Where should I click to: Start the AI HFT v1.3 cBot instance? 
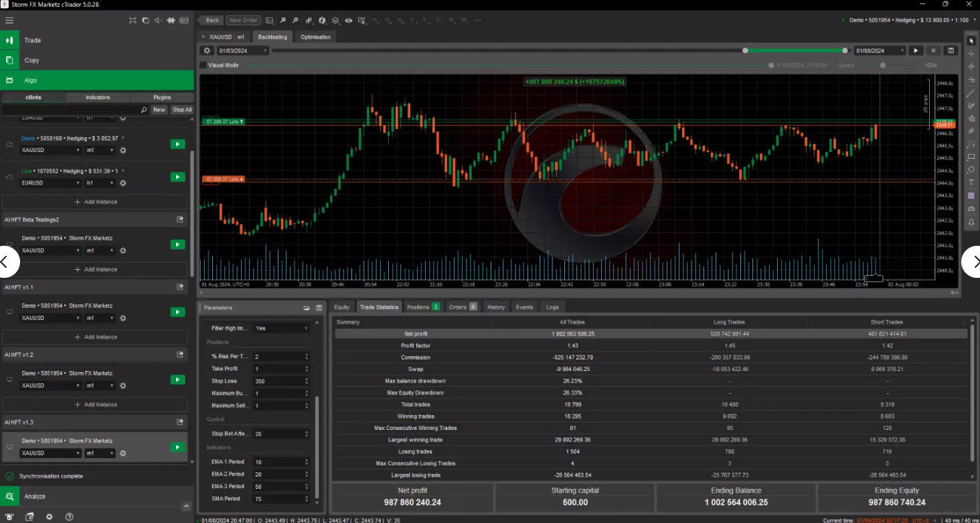[177, 447]
